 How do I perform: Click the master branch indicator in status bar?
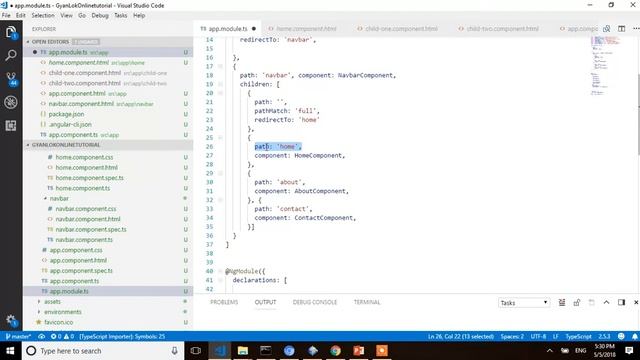pyautogui.click(x=18, y=336)
